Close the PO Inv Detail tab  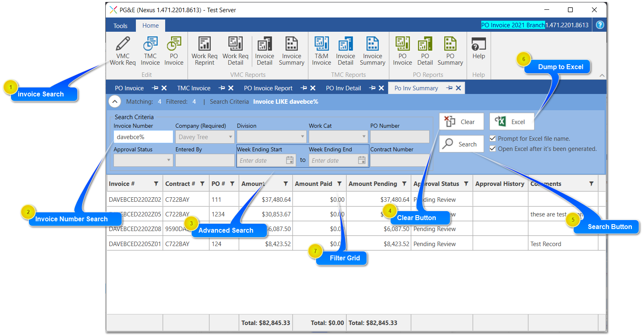pos(381,88)
